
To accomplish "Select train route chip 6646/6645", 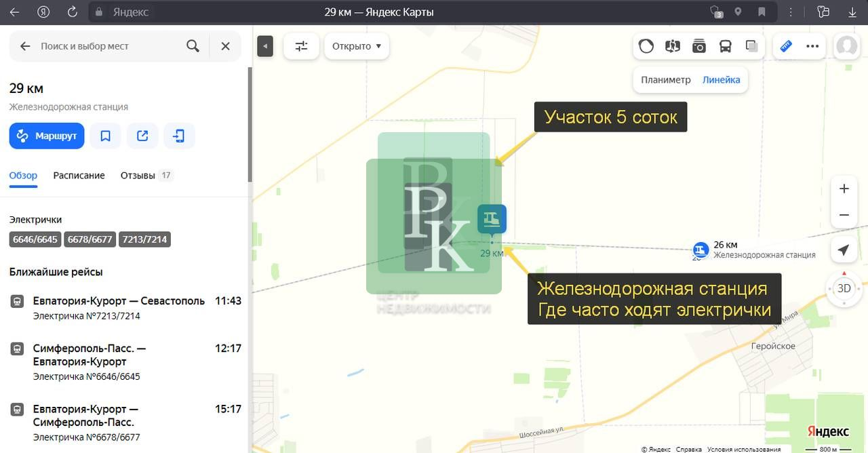I will coord(35,239).
